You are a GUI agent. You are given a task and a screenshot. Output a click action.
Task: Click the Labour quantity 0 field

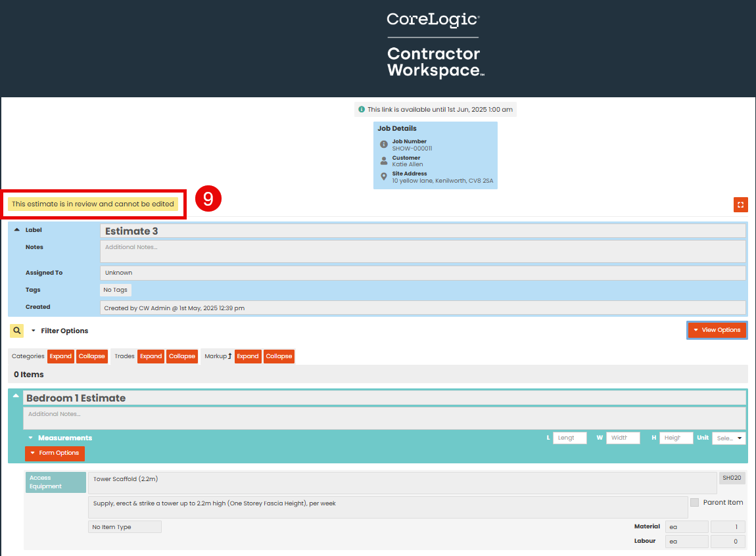coord(728,541)
